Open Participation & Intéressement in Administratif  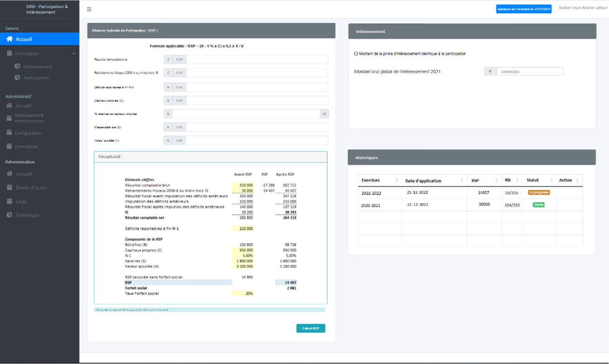click(x=29, y=118)
